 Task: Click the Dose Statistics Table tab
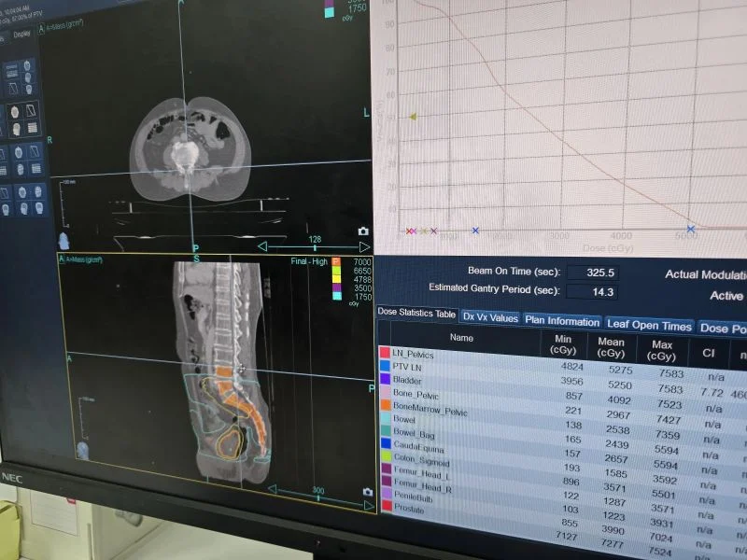point(416,314)
